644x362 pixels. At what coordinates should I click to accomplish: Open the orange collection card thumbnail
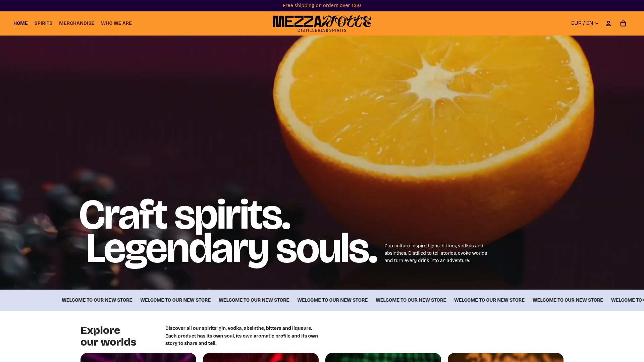click(505, 357)
